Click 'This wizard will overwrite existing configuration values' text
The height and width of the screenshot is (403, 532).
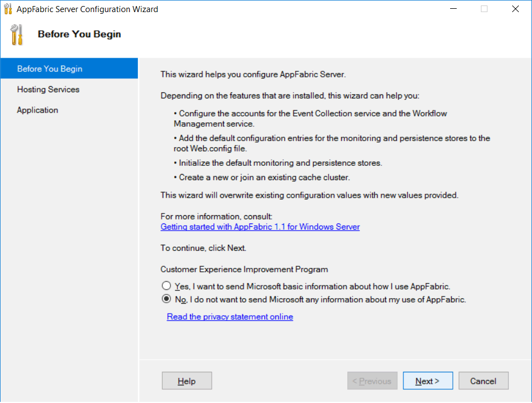coord(309,195)
